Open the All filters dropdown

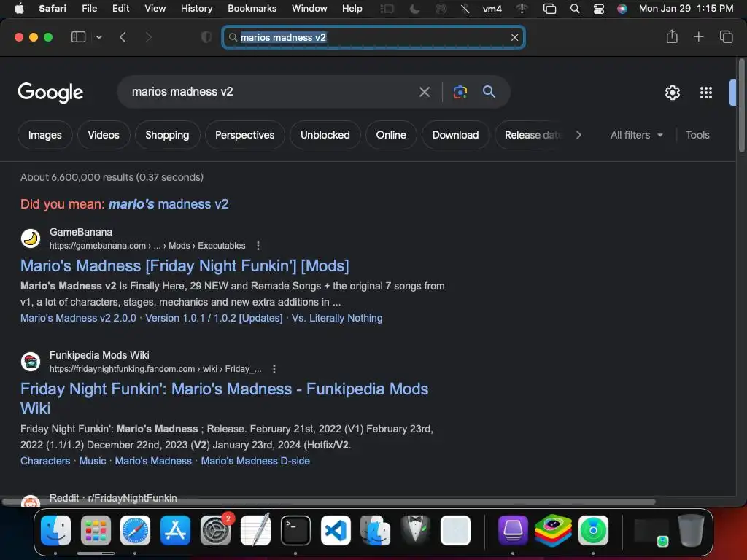(636, 135)
